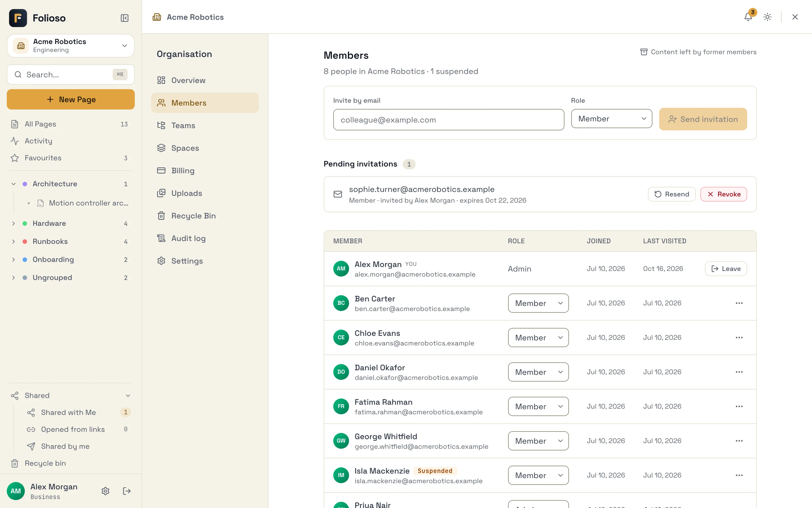Go to Overview in Organisation menu
812x508 pixels.
click(205, 80)
